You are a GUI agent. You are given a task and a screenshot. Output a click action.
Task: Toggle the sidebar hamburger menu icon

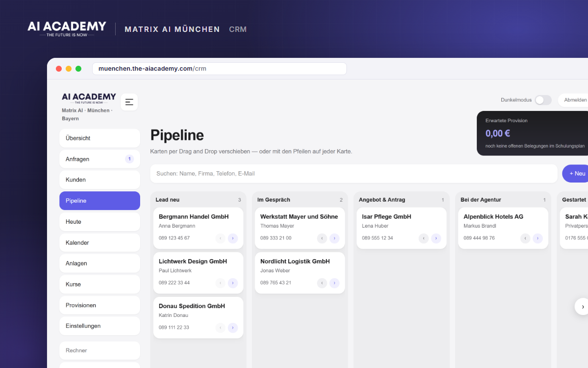tap(129, 102)
